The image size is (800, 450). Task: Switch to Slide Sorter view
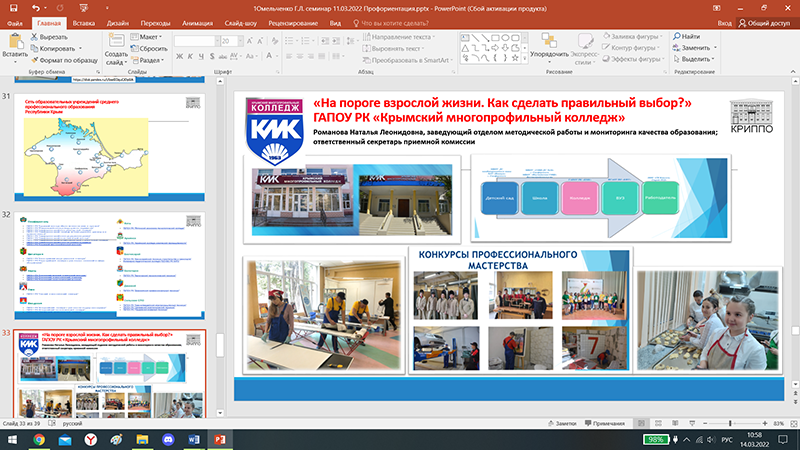pyautogui.click(x=658, y=423)
